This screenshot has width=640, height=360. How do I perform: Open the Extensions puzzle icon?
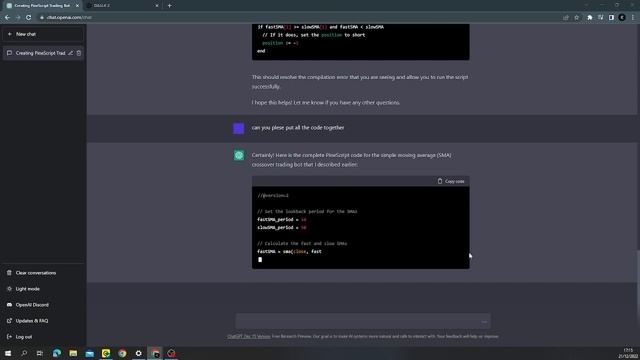590,17
